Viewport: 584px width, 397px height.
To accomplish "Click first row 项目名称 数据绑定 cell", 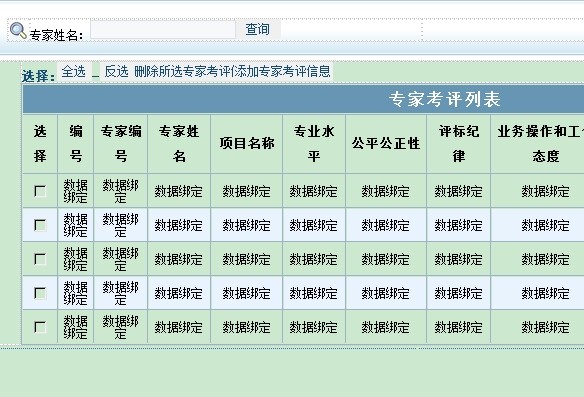I will [247, 191].
